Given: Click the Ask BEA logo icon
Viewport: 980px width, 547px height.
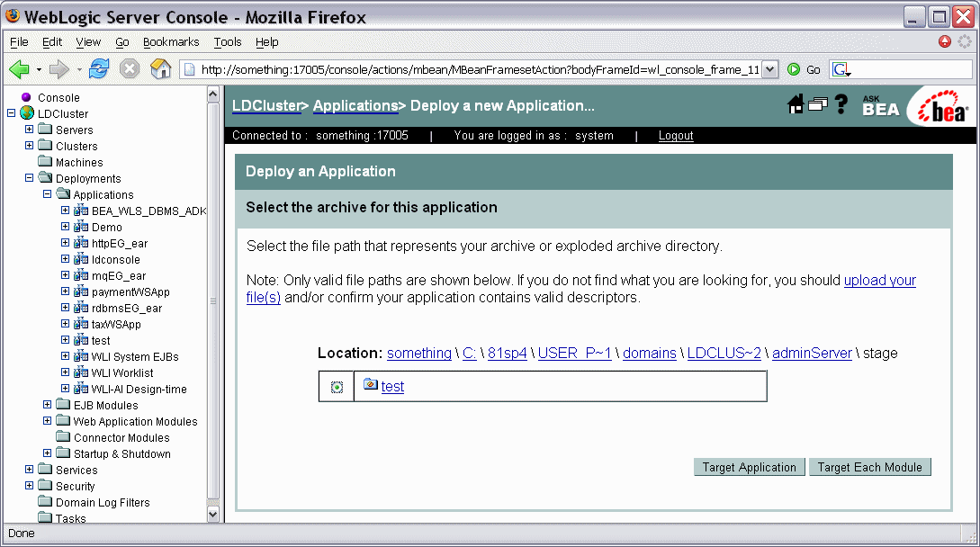Looking at the screenshot, I should tap(879, 105).
